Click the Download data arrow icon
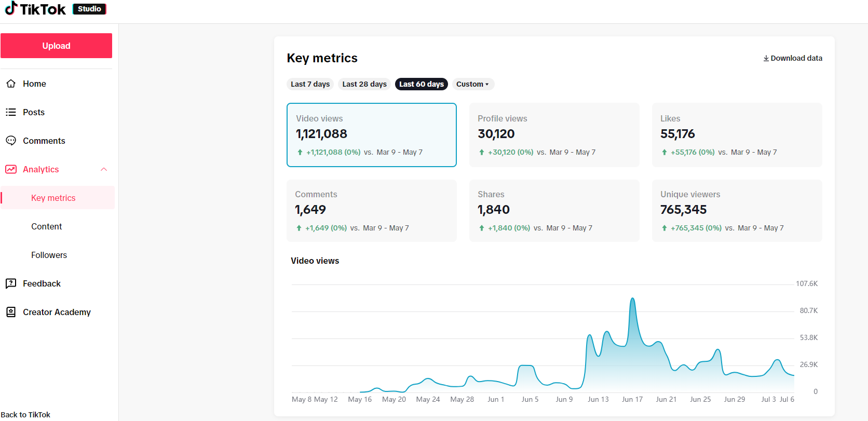Viewport: 868px width, 421px height. [x=766, y=58]
